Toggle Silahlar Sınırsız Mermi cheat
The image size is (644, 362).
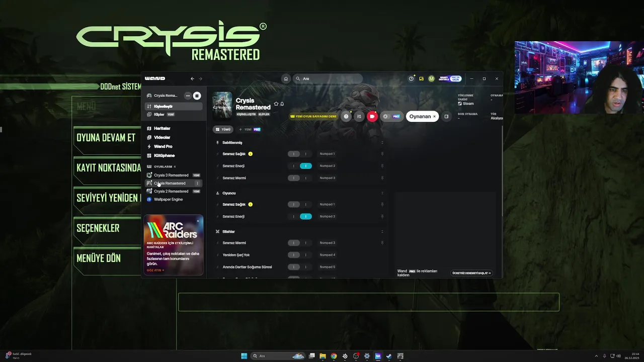point(300,243)
